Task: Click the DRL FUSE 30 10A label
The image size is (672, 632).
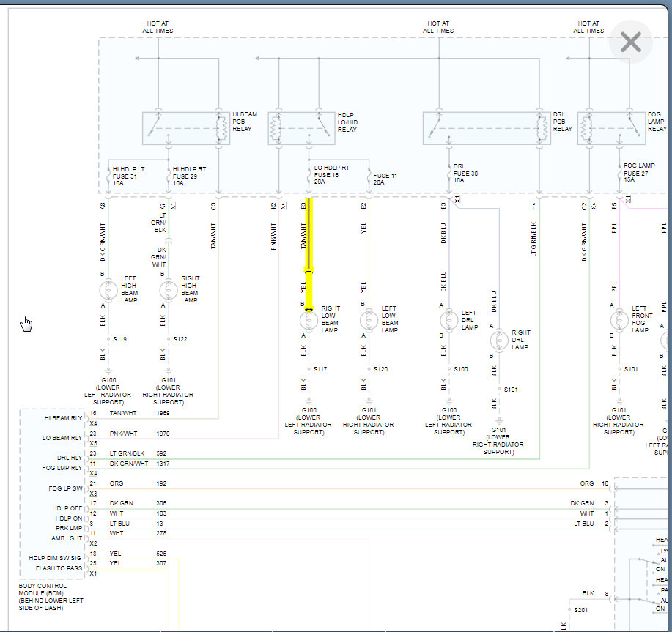Action: 465,173
